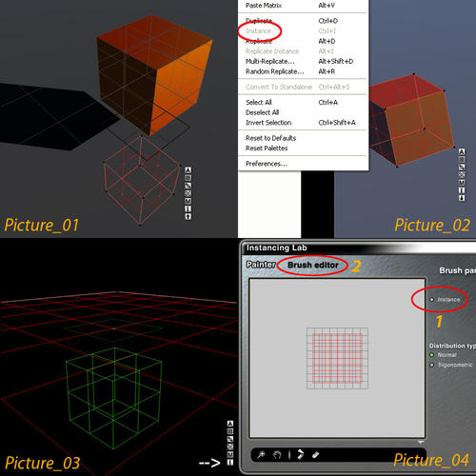476x476 pixels.
Task: Click the 'A' icon in Picture_01 viewport
Action: (x=188, y=170)
